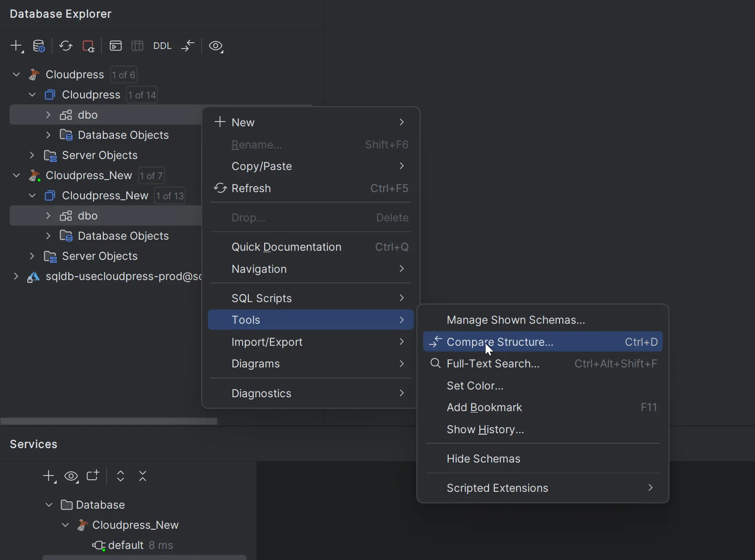Open Scripted Extensions submenu
The width and height of the screenshot is (755, 560).
(543, 488)
